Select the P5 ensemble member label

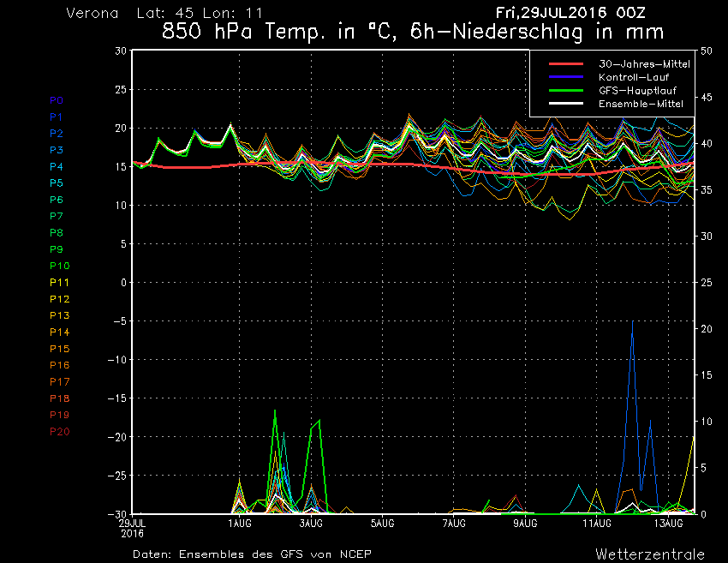pyautogui.click(x=57, y=183)
